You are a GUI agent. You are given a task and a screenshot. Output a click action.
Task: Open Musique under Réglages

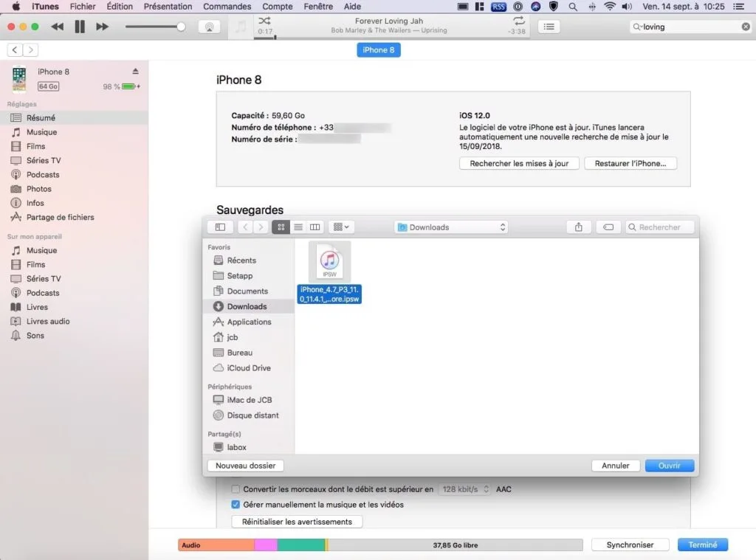tap(74, 132)
